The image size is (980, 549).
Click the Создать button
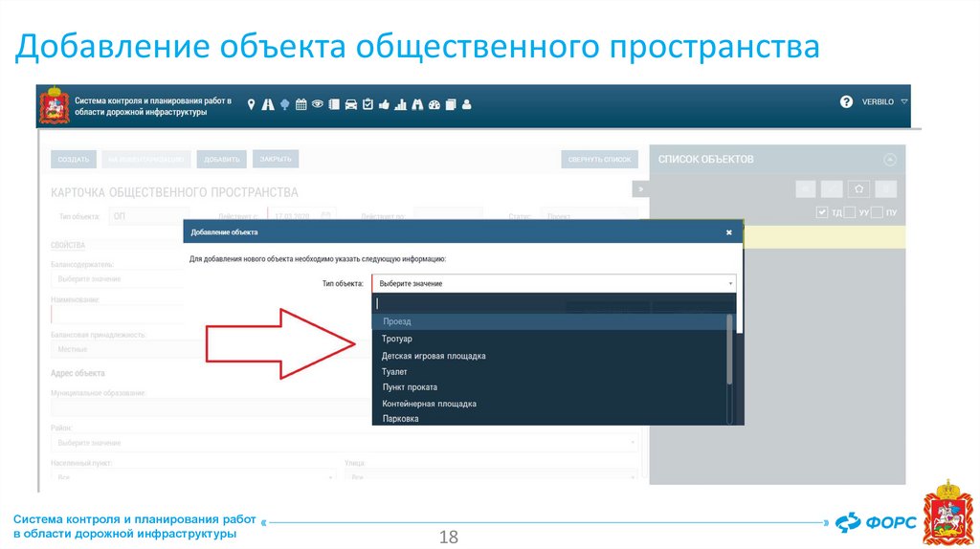point(74,160)
